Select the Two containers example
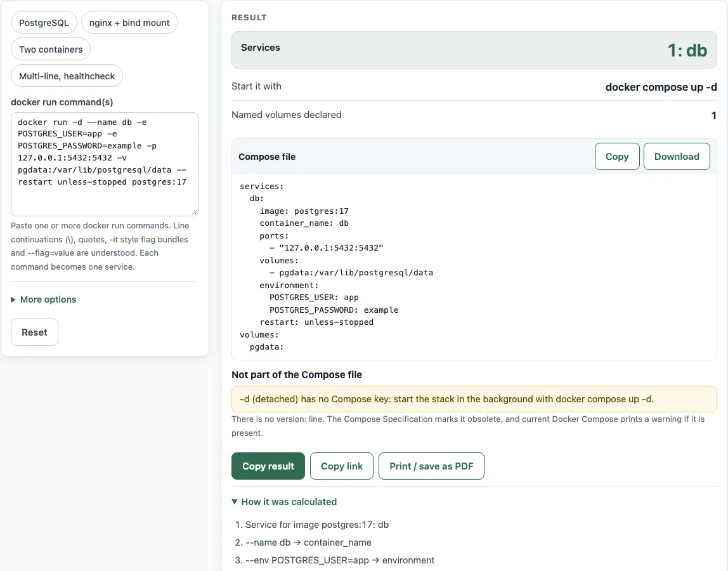The width and height of the screenshot is (728, 571). click(51, 49)
